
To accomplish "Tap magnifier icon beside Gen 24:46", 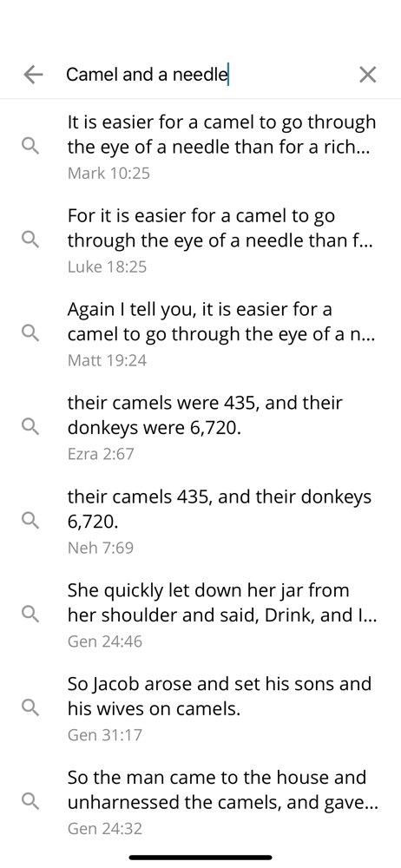I will (x=30, y=615).
